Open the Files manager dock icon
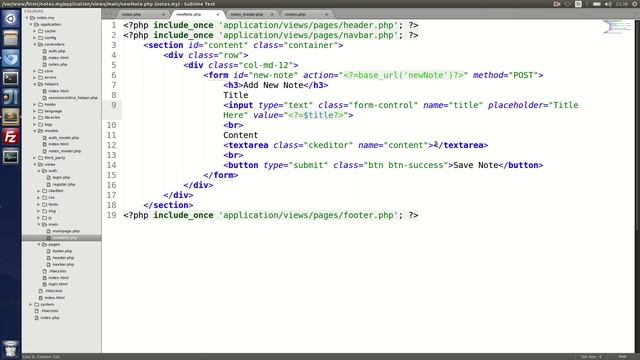640x360 pixels. [11, 39]
